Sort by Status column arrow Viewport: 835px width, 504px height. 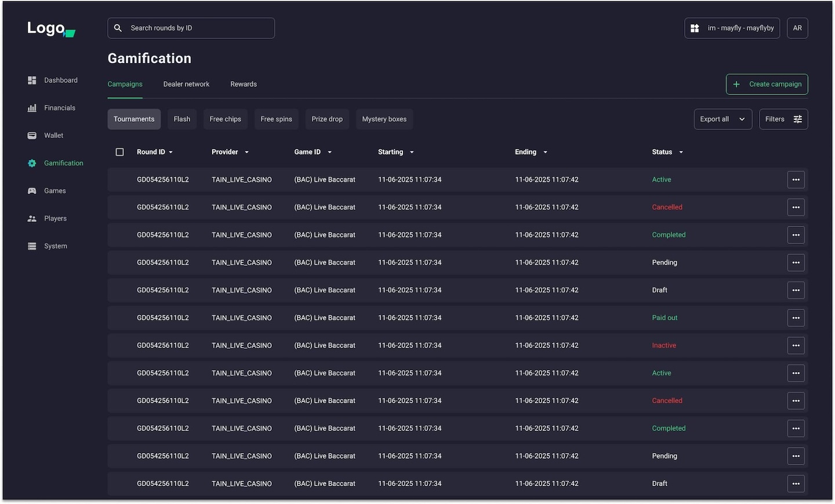click(681, 152)
